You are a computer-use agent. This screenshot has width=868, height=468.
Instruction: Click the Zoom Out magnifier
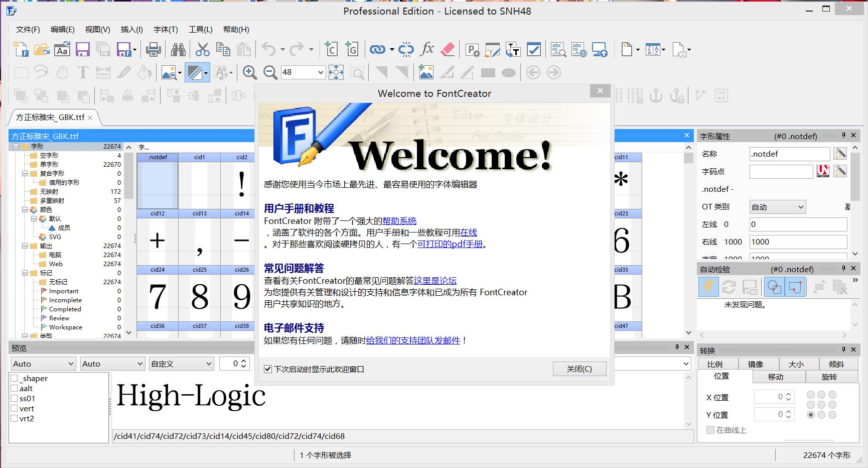[x=270, y=72]
